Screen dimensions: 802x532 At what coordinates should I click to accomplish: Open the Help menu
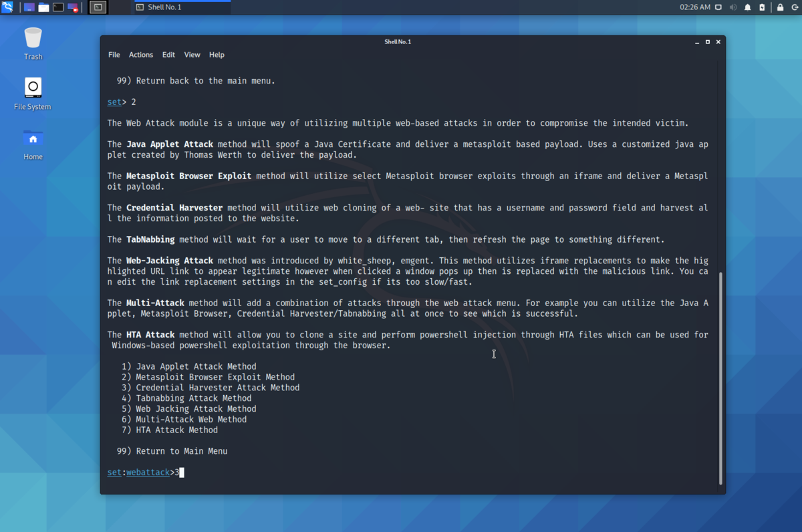(x=217, y=55)
